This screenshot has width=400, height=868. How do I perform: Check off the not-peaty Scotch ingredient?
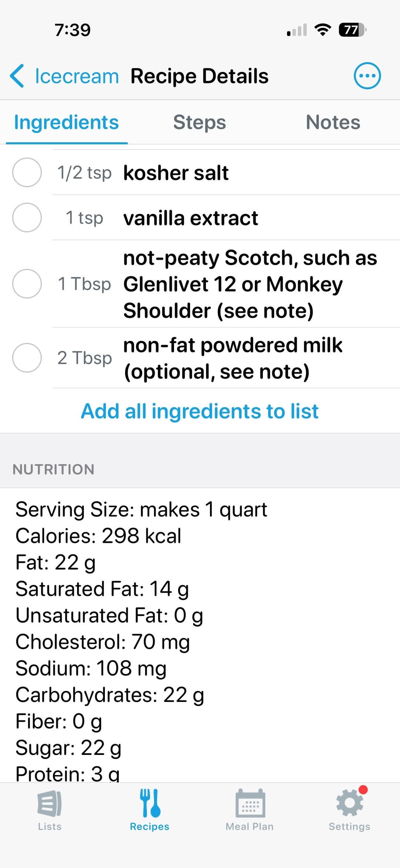click(27, 284)
